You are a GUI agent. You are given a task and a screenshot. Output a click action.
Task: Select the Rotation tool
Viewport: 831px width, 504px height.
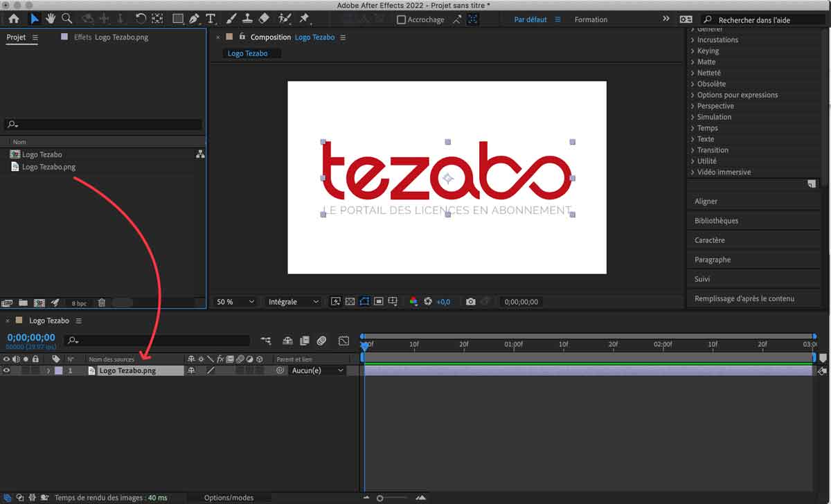coord(141,19)
